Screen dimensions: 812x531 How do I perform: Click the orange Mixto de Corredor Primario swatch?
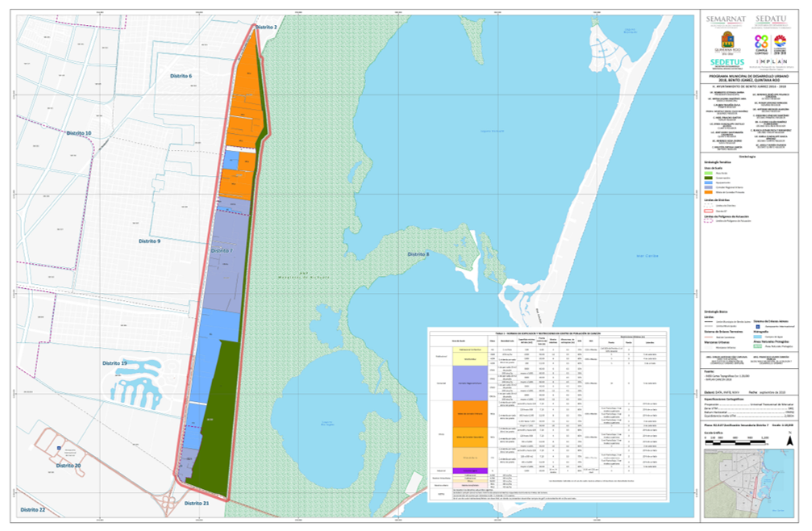click(710, 192)
